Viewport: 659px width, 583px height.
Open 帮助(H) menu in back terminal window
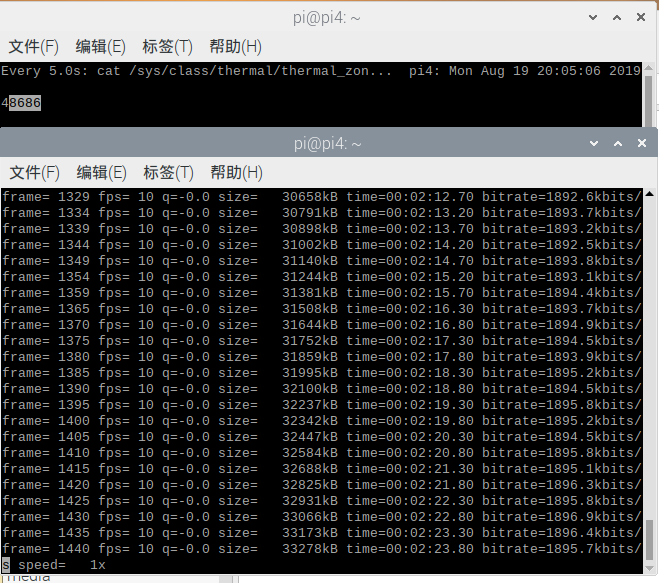tap(235, 47)
